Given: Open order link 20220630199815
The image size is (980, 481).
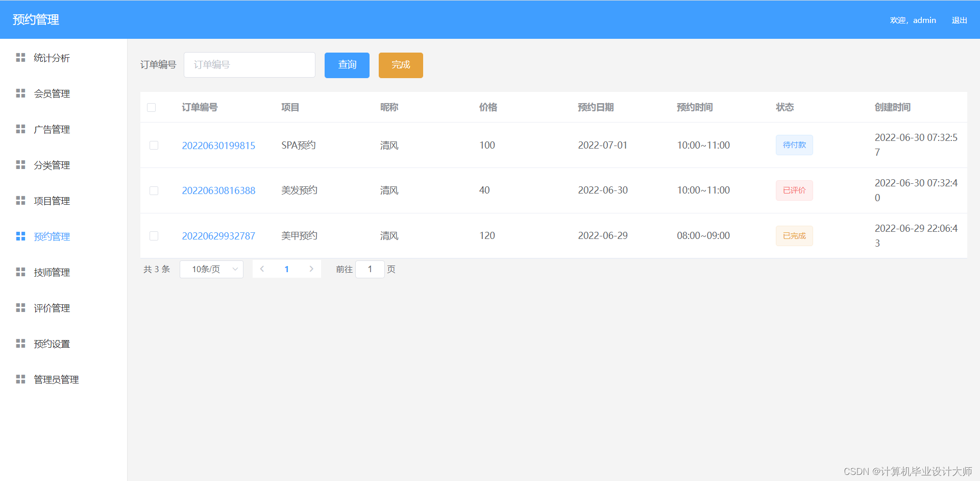Looking at the screenshot, I should 218,146.
